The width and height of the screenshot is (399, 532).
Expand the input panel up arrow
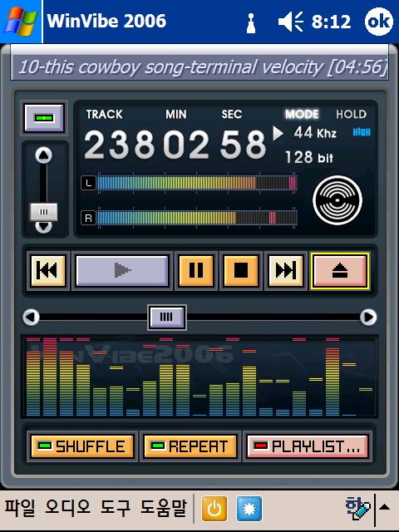pos(385,508)
